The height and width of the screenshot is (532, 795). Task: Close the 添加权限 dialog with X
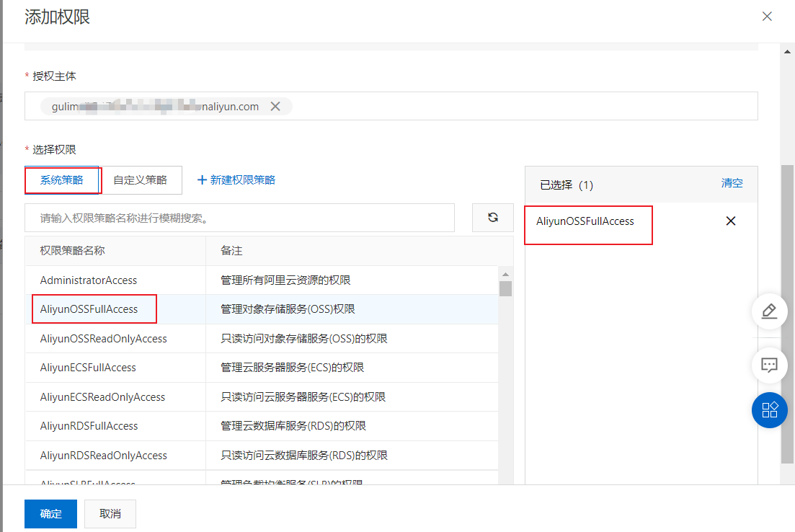pos(767,17)
